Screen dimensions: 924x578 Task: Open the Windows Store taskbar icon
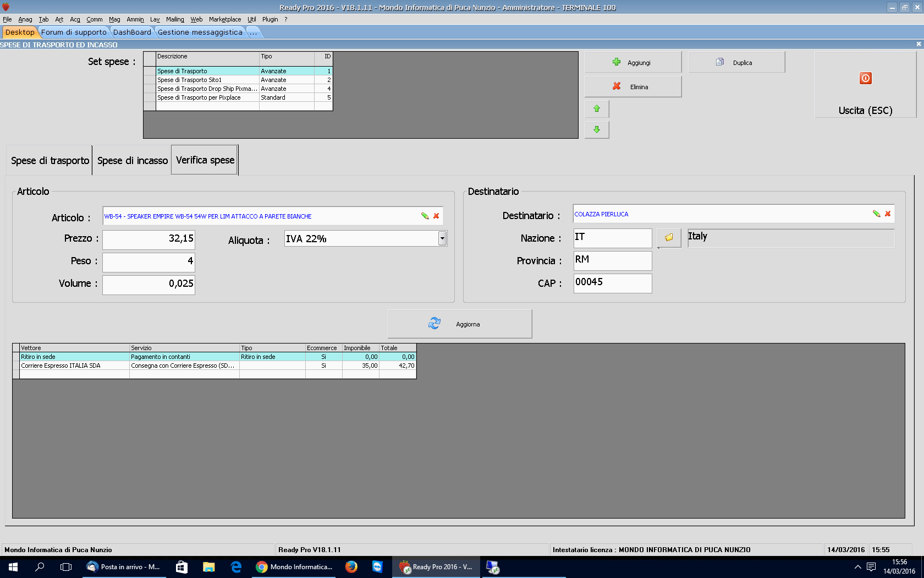[182, 566]
